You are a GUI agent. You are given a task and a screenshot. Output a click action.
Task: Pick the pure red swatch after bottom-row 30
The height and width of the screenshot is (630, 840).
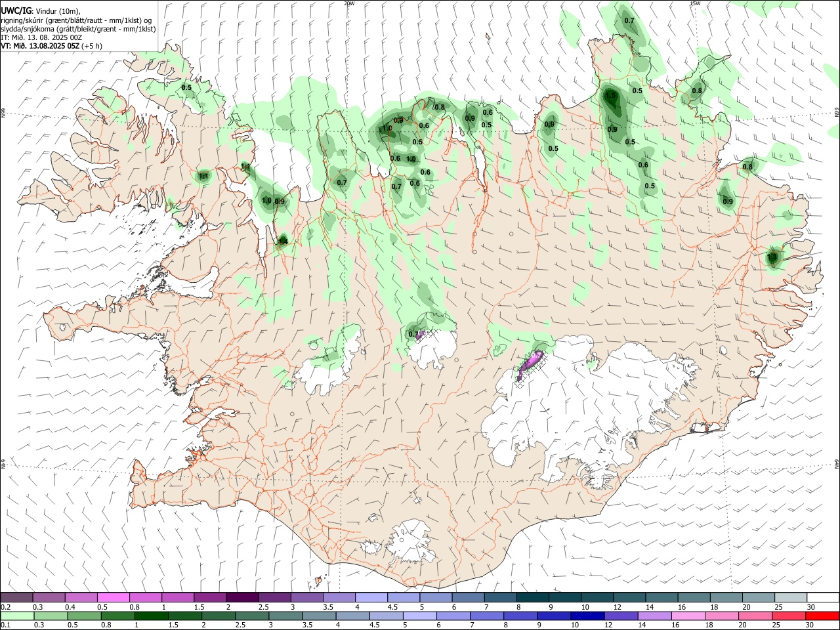click(822, 616)
